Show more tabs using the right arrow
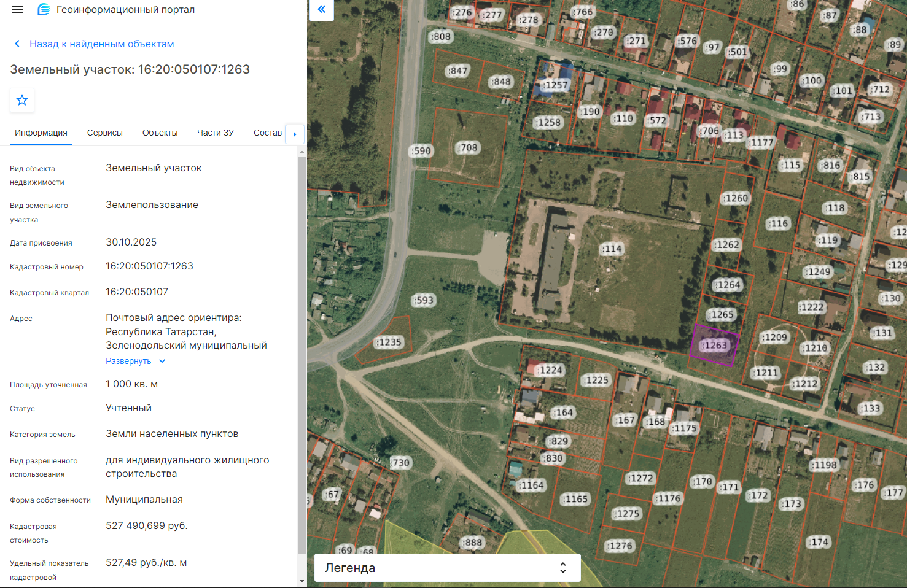The height and width of the screenshot is (588, 907). click(x=295, y=134)
